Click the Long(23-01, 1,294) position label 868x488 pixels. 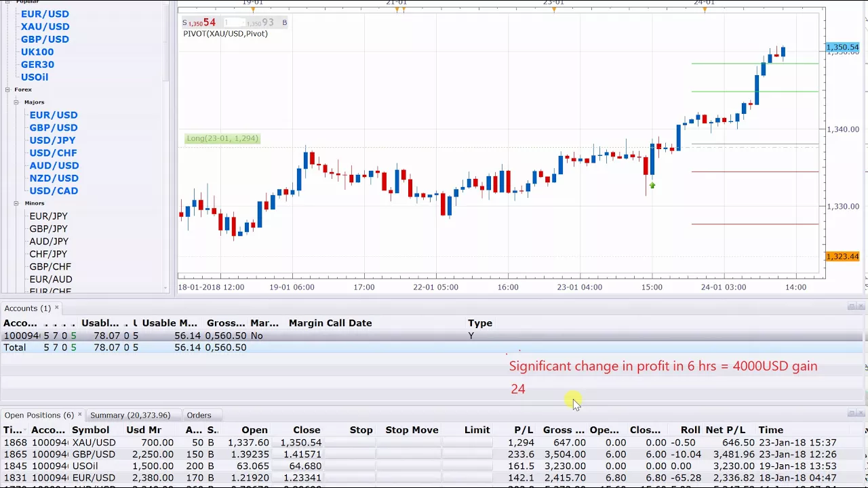(x=222, y=138)
